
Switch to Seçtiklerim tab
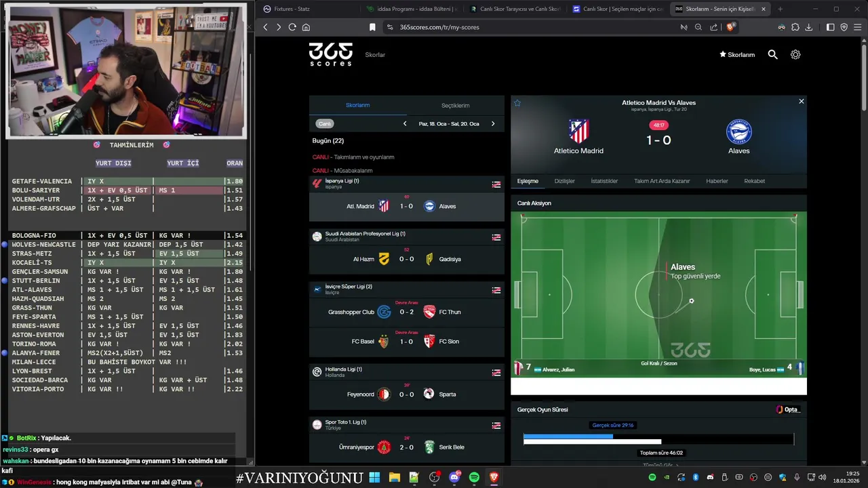[x=456, y=105]
